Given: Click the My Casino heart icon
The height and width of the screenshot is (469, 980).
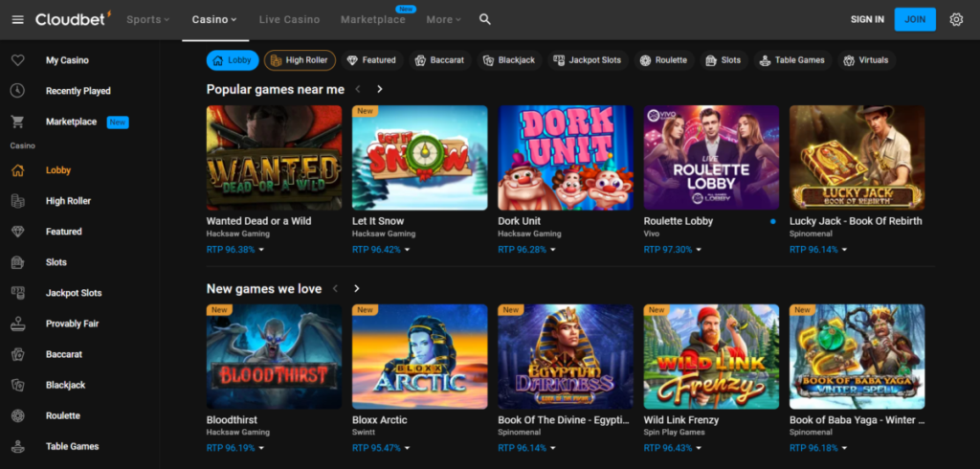Looking at the screenshot, I should click(x=17, y=60).
